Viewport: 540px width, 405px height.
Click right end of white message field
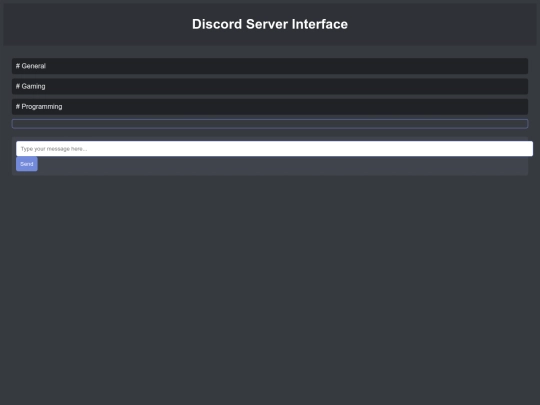click(x=517, y=148)
